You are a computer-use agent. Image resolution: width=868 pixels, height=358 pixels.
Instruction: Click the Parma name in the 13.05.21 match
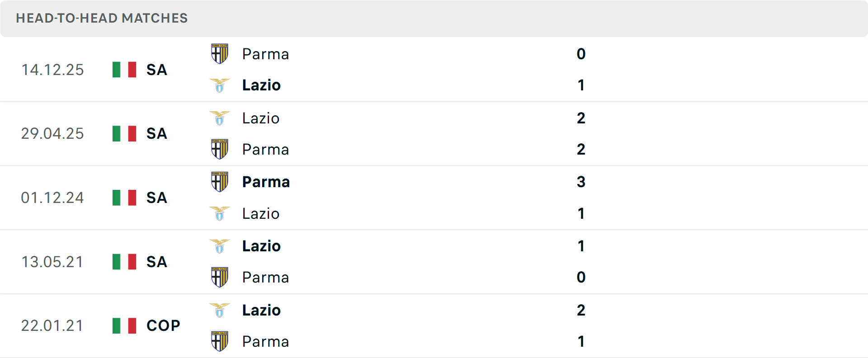click(266, 278)
